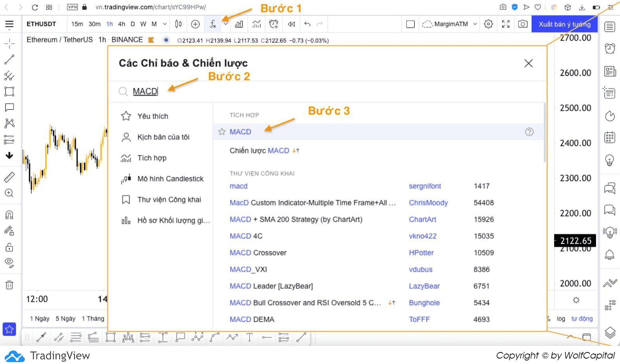The height and width of the screenshot is (364, 620).
Task: Select MACD 4C script
Action: click(246, 236)
